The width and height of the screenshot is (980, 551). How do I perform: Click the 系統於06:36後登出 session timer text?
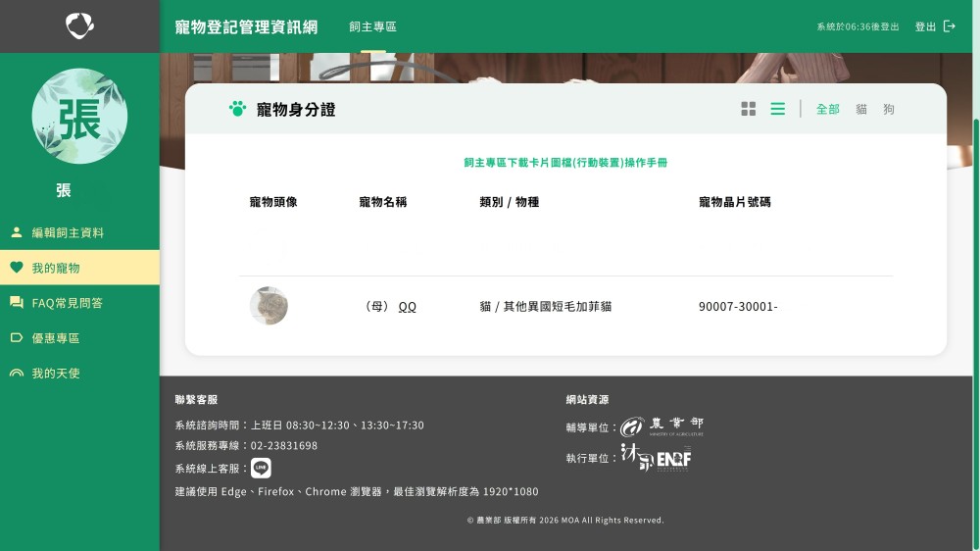[857, 26]
